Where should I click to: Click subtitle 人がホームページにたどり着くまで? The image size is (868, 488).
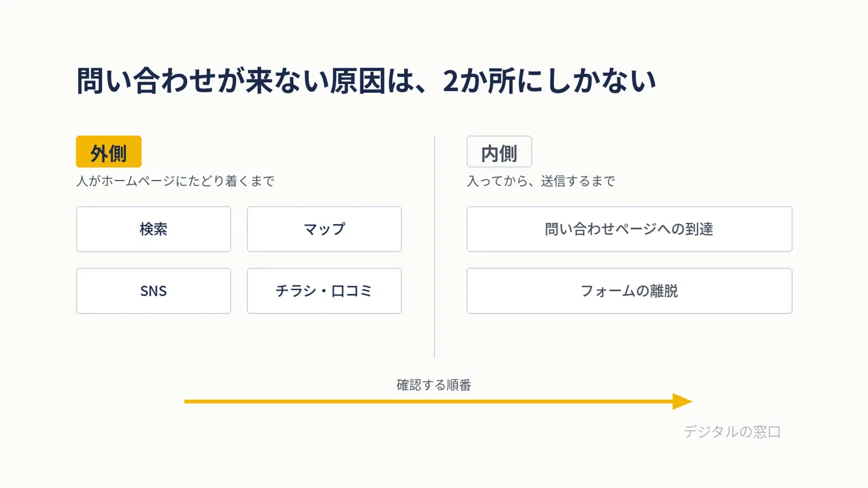(175, 182)
